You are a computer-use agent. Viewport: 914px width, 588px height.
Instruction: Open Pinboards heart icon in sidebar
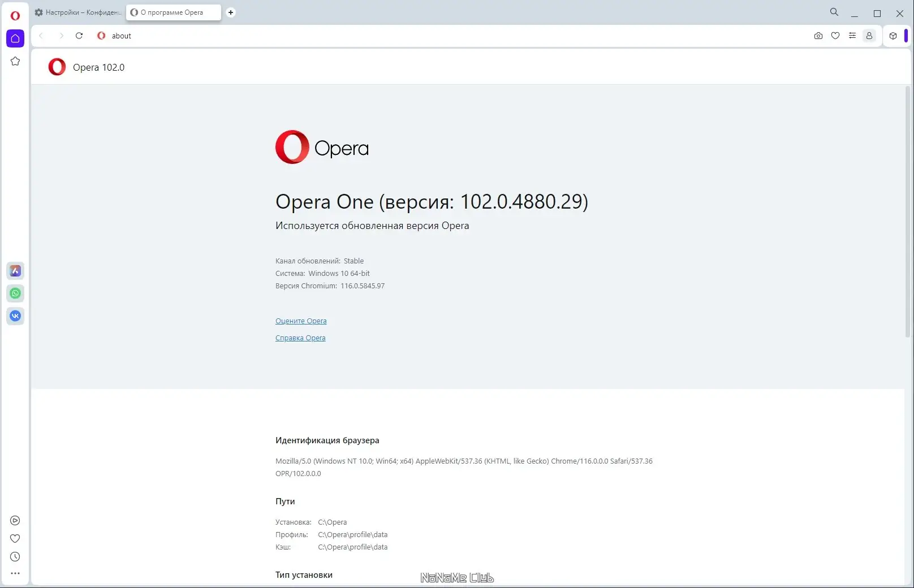pyautogui.click(x=15, y=539)
